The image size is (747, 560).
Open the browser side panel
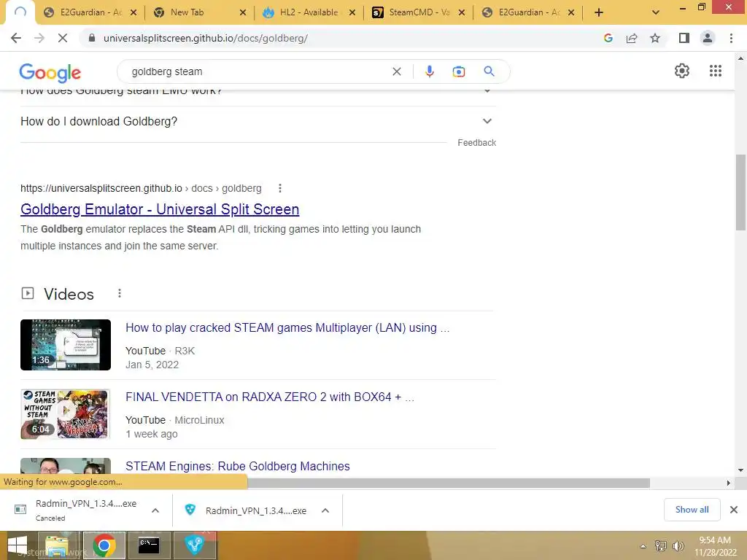(x=684, y=38)
